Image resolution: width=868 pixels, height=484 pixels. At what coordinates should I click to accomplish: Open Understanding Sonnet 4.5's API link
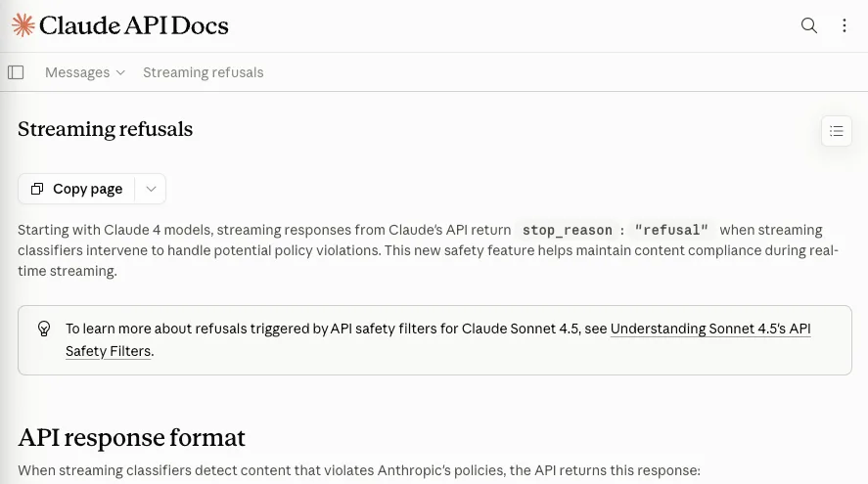(710, 329)
